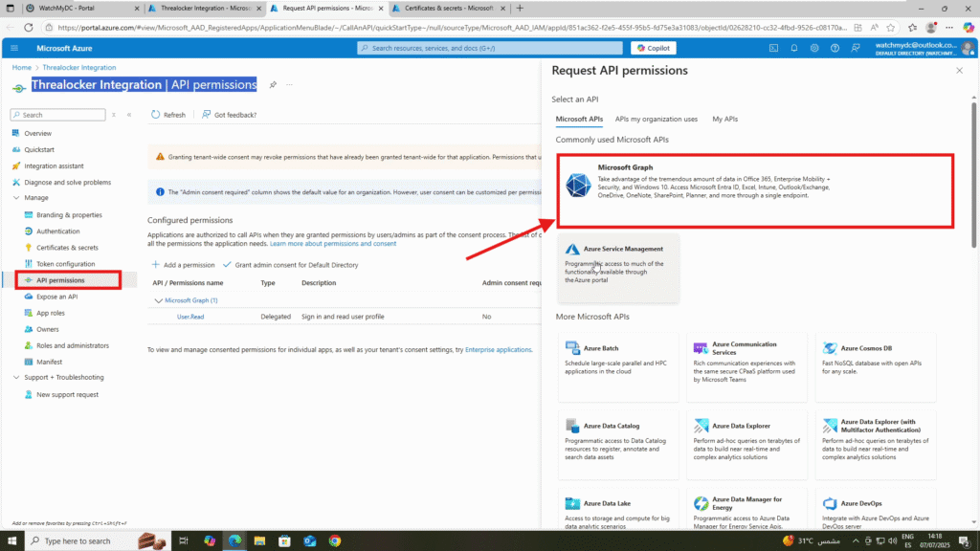Viewport: 980px width, 551px height.
Task: Close the Request API permissions panel
Action: click(959, 71)
